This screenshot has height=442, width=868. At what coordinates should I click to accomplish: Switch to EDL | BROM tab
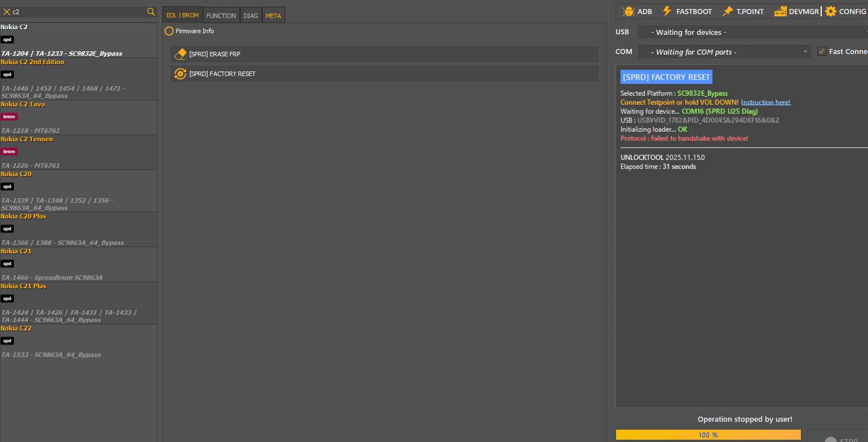[x=183, y=15]
